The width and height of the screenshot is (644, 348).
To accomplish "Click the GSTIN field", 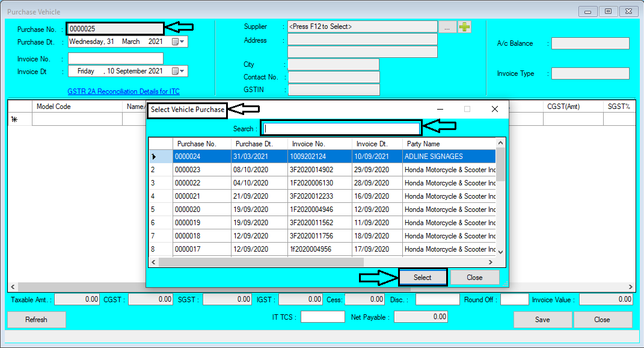I will [x=334, y=90].
